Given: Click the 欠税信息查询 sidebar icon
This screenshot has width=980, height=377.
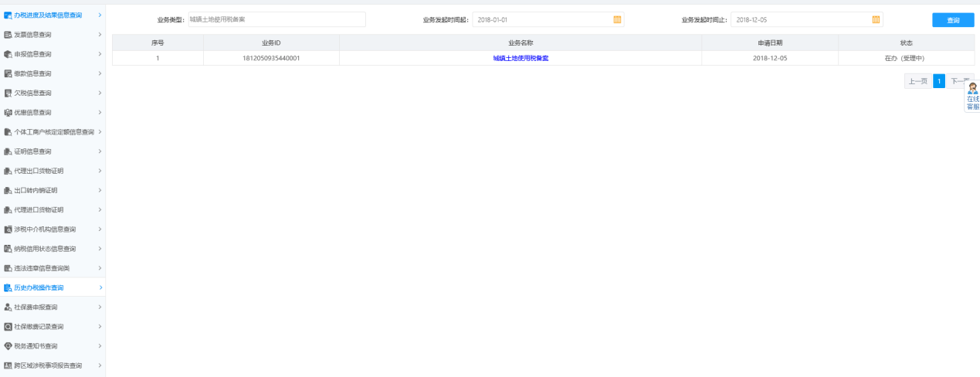Looking at the screenshot, I should 8,93.
